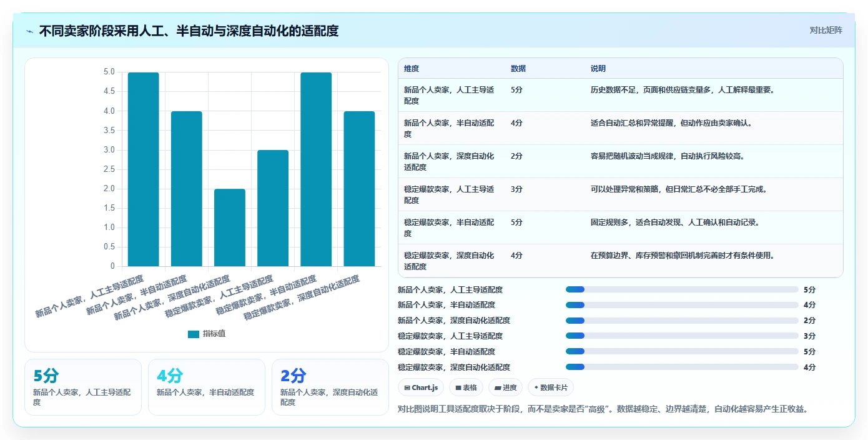This screenshot has width=868, height=440.
Task: Click the footnote starting 对比图说明工具适配度取决于阶段
Action: 604,409
